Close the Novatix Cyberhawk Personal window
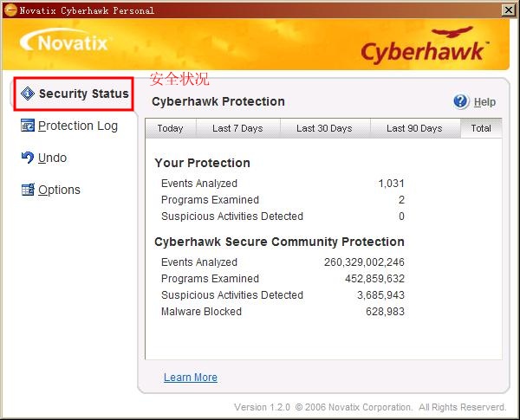This screenshot has width=520, height=420. [509, 10]
